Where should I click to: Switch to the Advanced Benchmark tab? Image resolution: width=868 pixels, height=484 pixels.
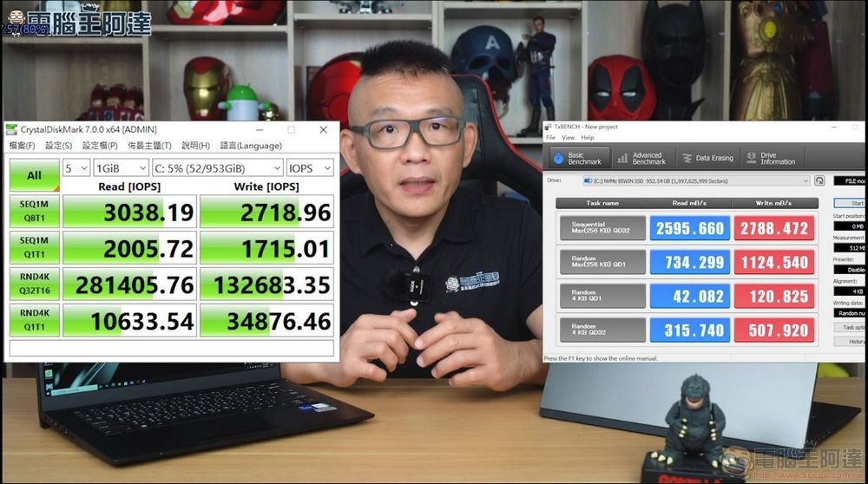click(x=641, y=158)
